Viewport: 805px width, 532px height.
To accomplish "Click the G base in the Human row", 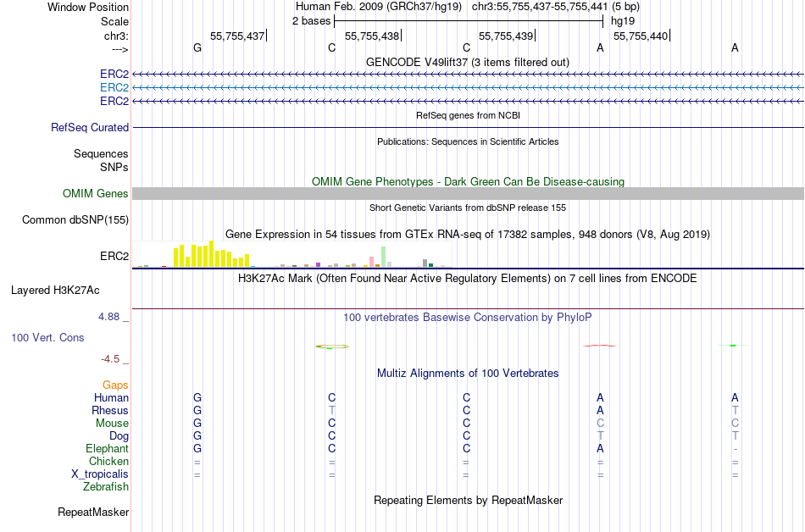I will [197, 397].
